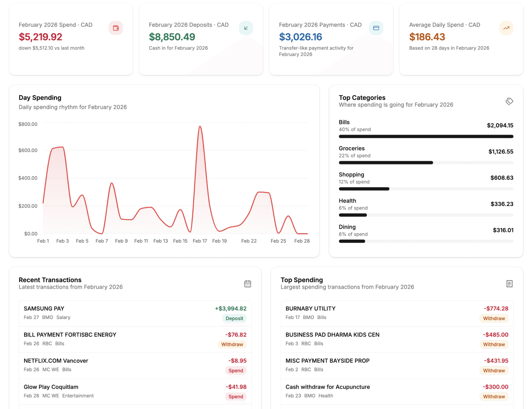Toggle the Spend badge on NETFLIX.COM Vancouver
Image resolution: width=532 pixels, height=409 pixels.
coord(236,371)
